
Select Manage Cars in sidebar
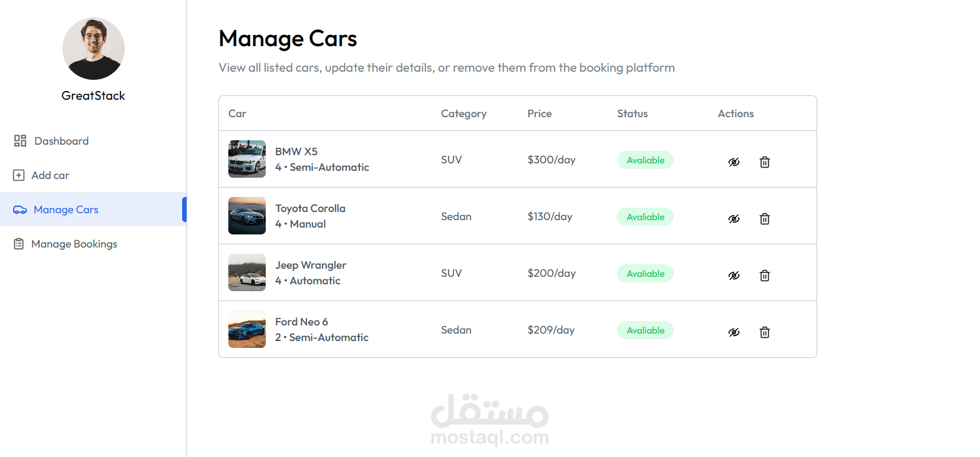[x=65, y=209]
